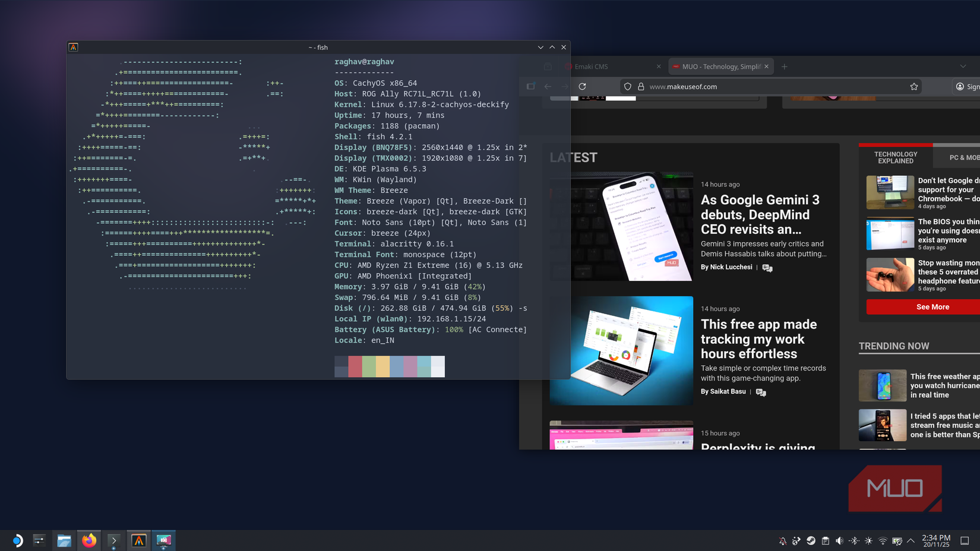Open the Klipper clipboard tray icon

point(826,541)
